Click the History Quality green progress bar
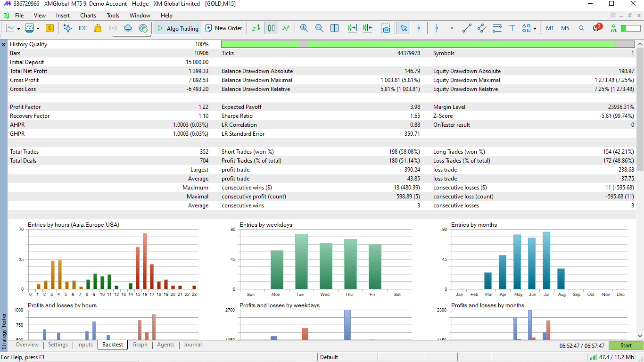Screen dimensions: 644x362 tap(428, 44)
